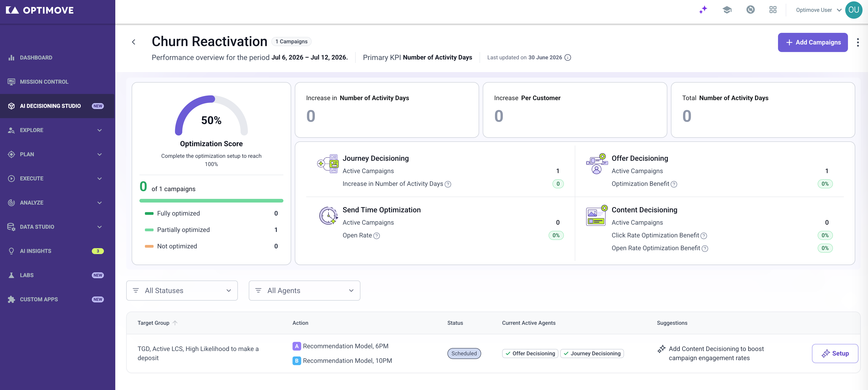Click the Custom Apps puzzle icon
868x390 pixels.
pos(11,300)
